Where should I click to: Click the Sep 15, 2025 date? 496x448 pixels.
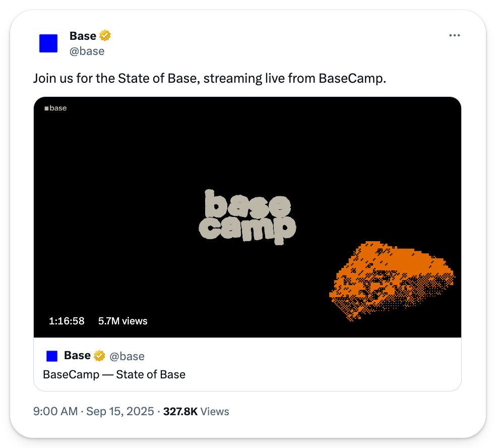(x=120, y=411)
